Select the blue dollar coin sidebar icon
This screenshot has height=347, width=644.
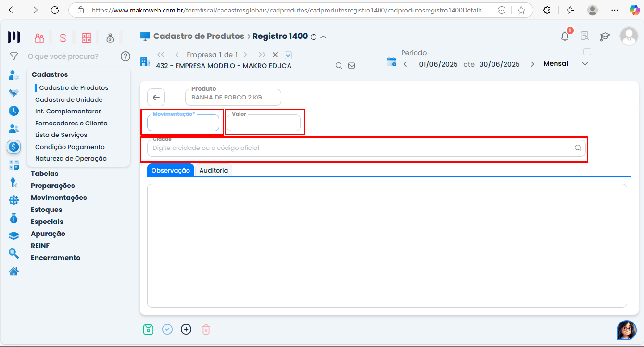coord(14,147)
